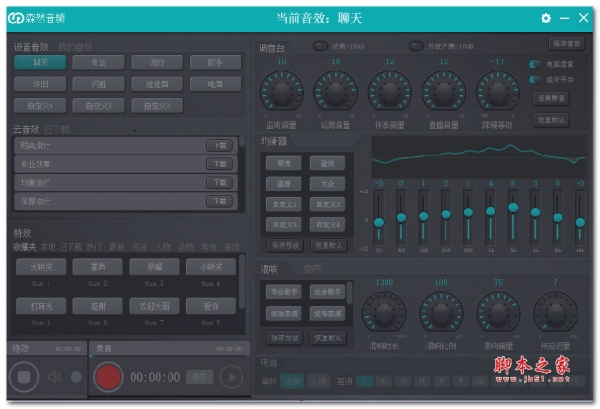
Task: Open the 热门 special effects tab
Action: tap(94, 247)
